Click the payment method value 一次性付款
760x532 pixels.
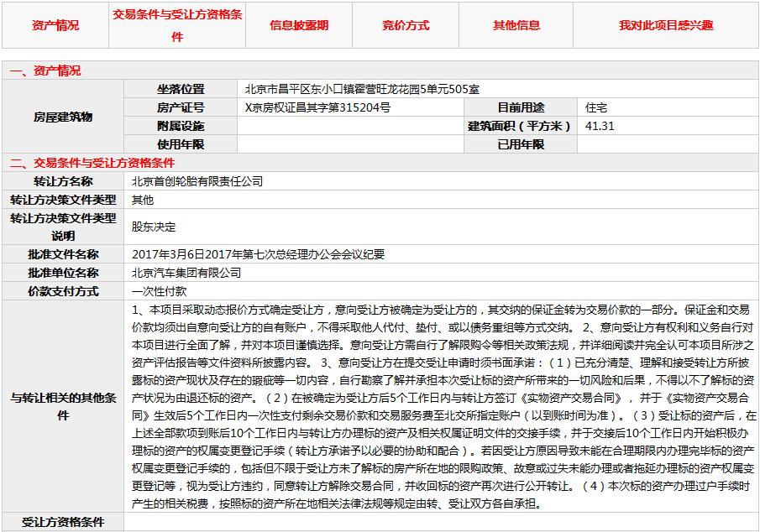[160, 291]
